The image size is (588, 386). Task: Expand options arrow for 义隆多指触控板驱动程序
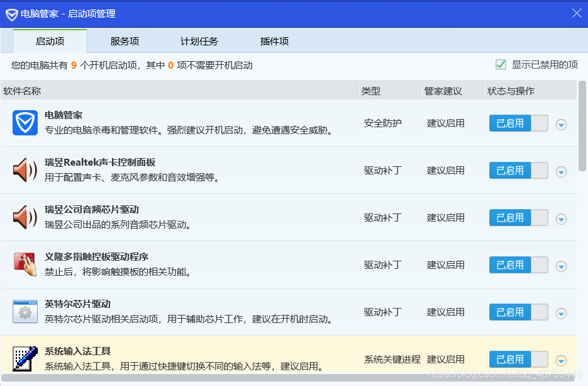coord(561,266)
